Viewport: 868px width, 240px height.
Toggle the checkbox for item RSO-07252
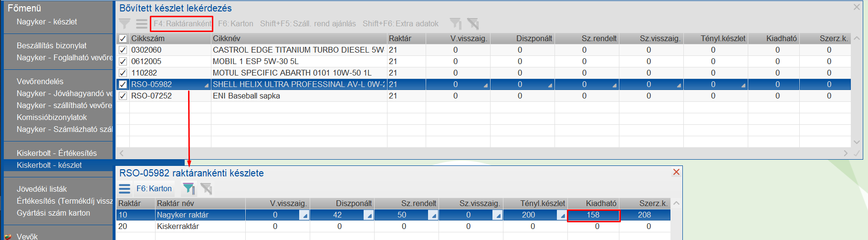(x=123, y=96)
